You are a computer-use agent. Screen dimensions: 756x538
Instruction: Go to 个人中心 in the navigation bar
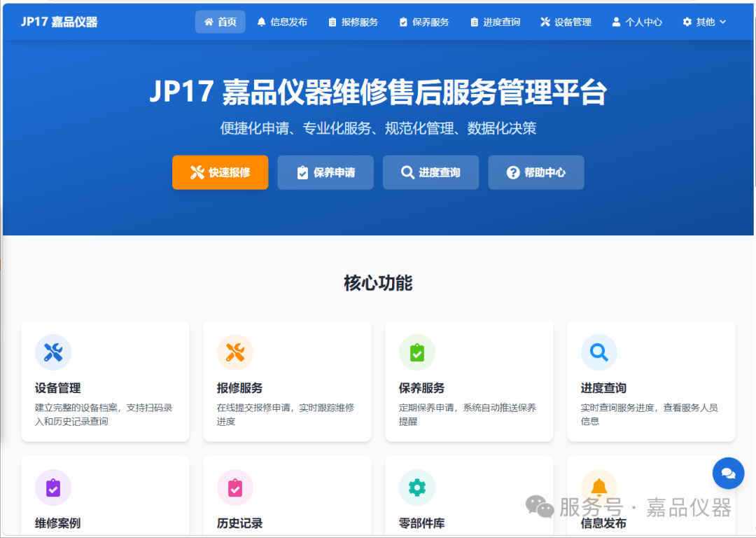pyautogui.click(x=637, y=22)
